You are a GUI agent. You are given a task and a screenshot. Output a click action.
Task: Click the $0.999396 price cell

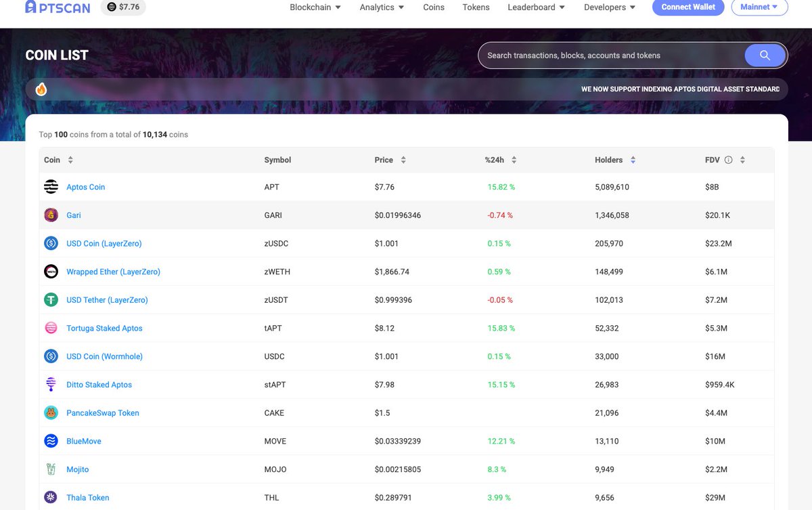(x=393, y=300)
